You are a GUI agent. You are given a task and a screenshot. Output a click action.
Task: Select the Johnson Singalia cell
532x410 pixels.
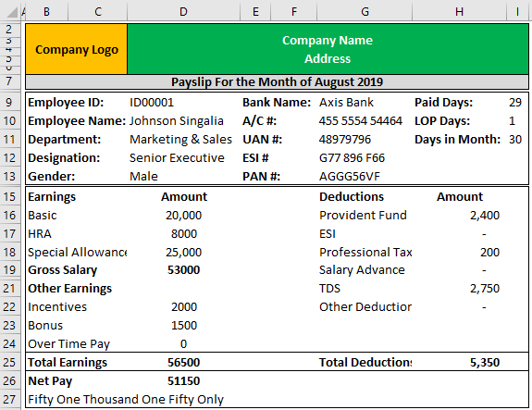point(177,121)
